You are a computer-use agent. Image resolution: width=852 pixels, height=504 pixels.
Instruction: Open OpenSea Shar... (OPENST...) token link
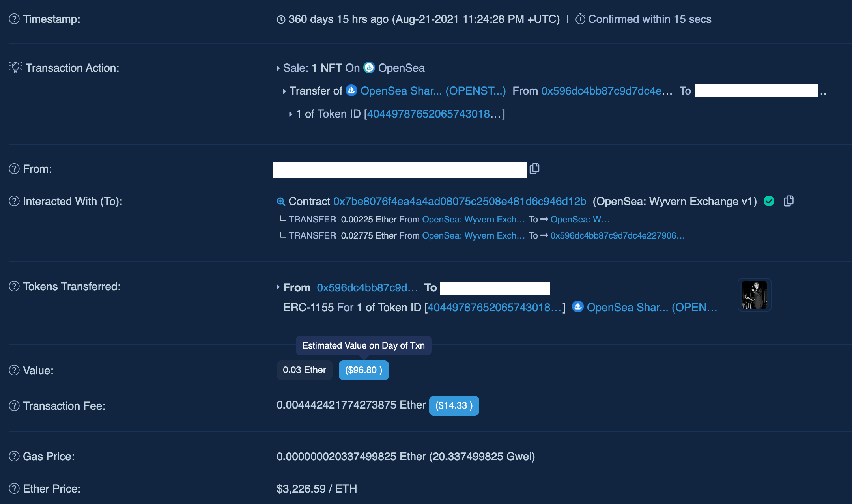point(433,91)
